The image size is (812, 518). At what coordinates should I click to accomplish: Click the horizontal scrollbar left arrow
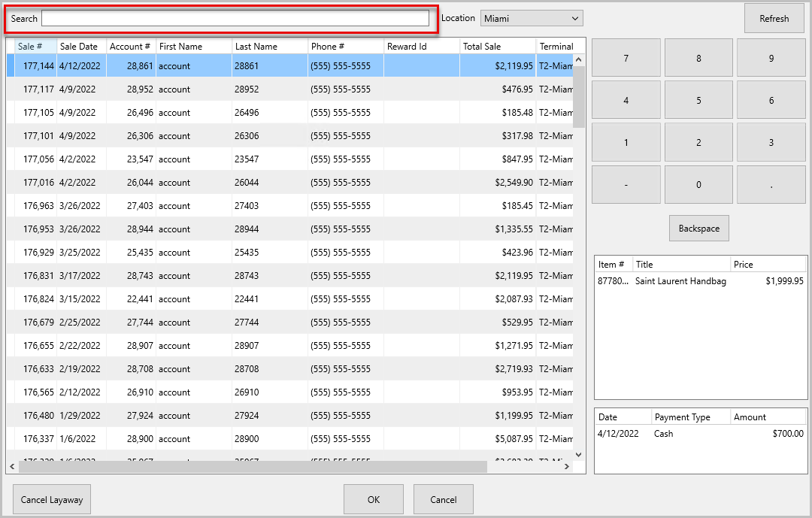(13, 467)
